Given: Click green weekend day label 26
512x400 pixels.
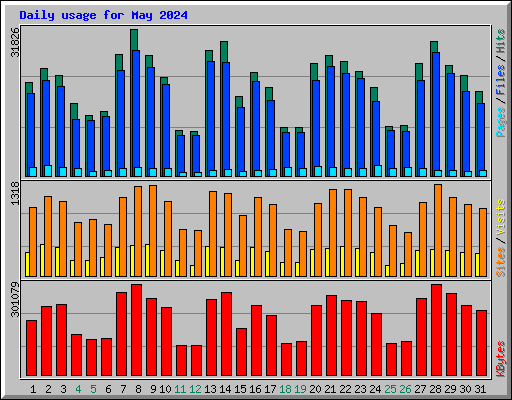Looking at the screenshot, I should point(405,389).
